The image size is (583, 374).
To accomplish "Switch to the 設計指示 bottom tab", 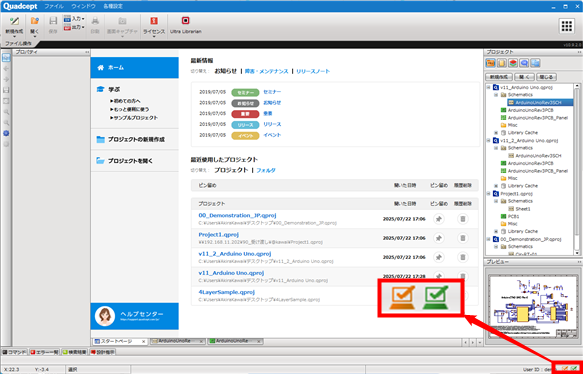I will (x=103, y=352).
